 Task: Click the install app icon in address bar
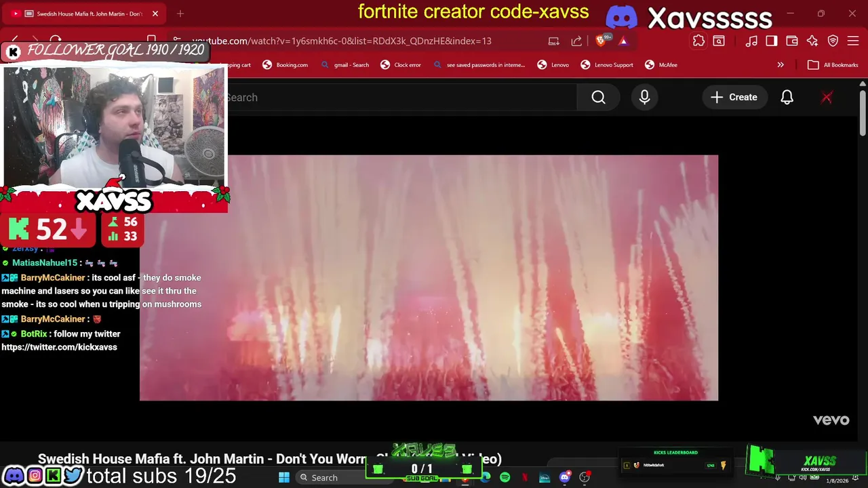click(x=554, y=41)
